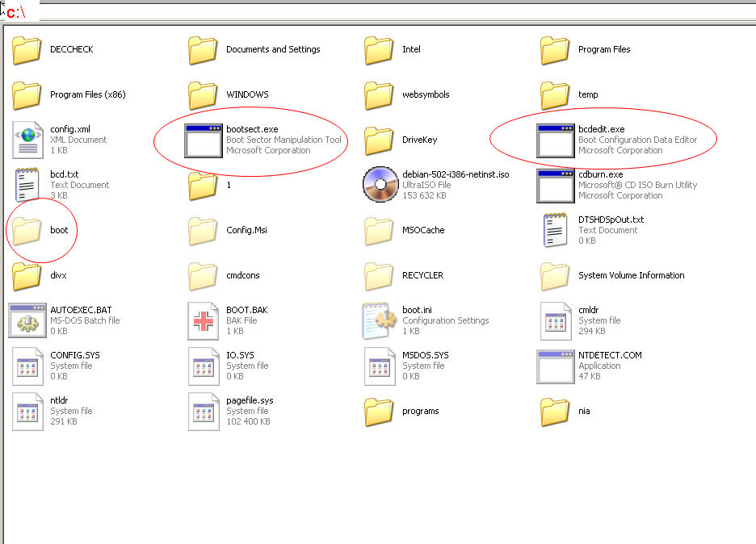
Task: Click the 'BOOT.BAK' file name
Action: pos(247,310)
